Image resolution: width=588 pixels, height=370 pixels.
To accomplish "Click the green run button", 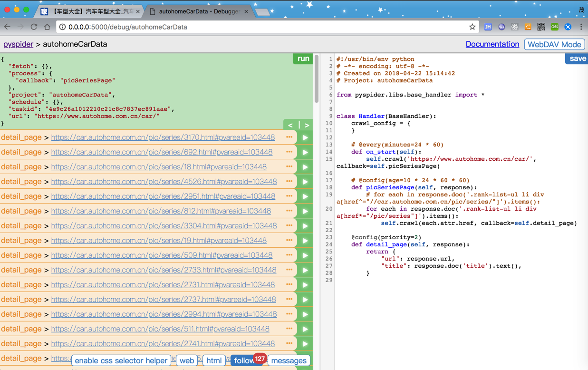I will tap(303, 58).
